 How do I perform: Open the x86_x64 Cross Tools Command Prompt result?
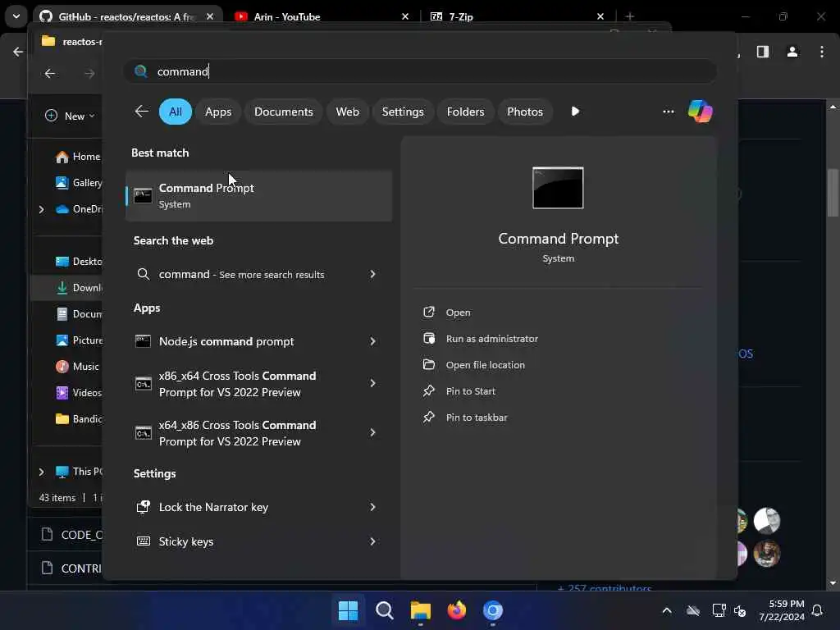coord(258,384)
